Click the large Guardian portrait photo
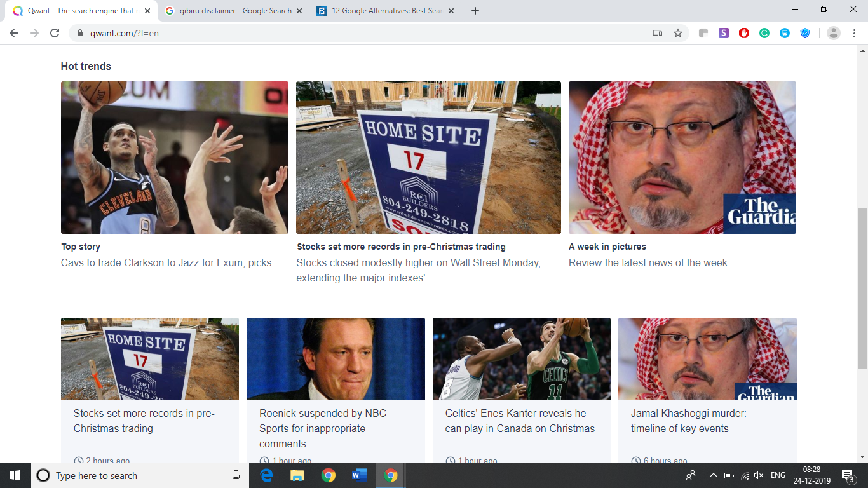 pyautogui.click(x=682, y=158)
